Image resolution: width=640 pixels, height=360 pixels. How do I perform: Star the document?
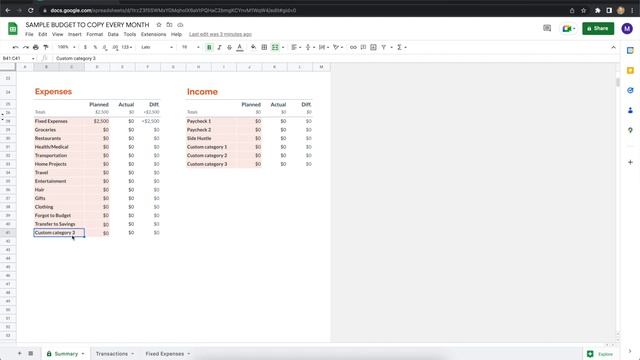point(159,25)
